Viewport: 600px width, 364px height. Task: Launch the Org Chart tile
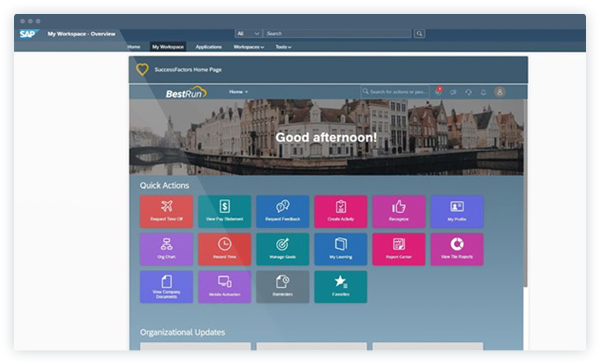pyautogui.click(x=166, y=249)
